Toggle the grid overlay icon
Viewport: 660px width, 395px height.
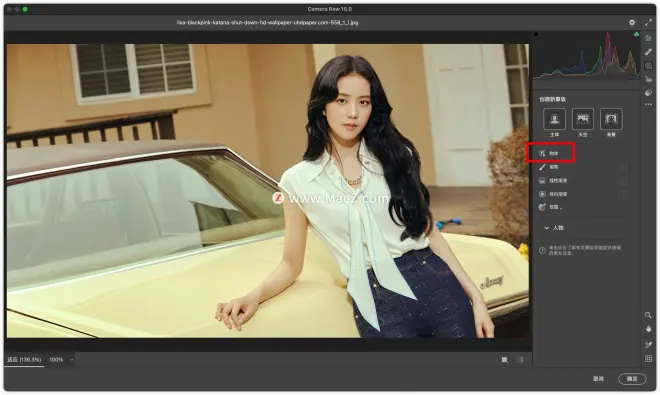coord(648,358)
